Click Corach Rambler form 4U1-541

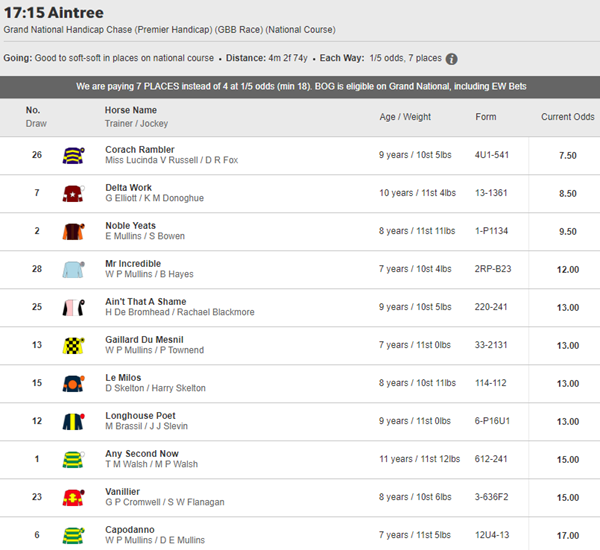(492, 155)
